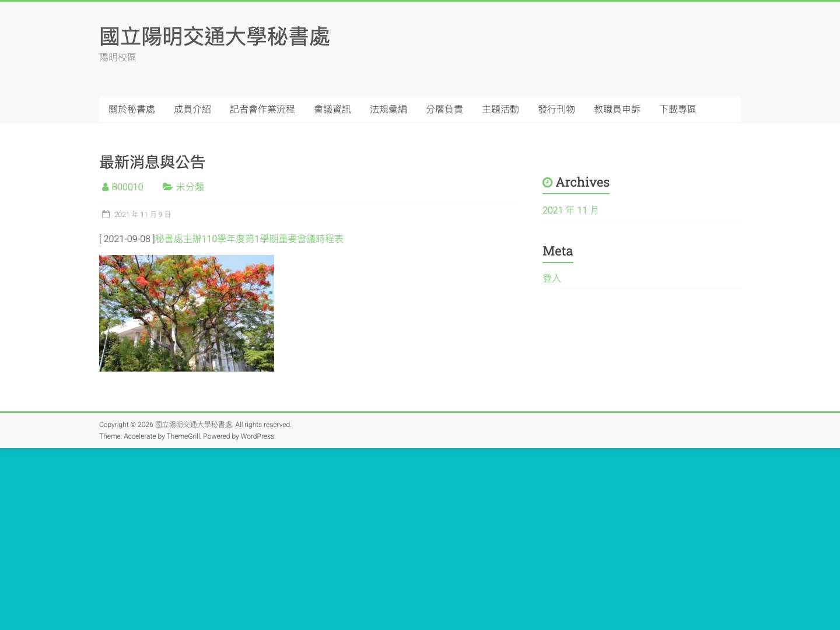Viewport: 840px width, 630px height.
Task: Click the flowering tree photo thumbnail
Action: click(x=187, y=313)
